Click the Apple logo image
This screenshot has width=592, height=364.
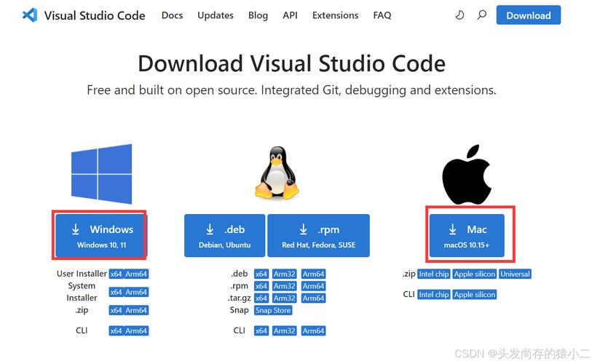[467, 174]
